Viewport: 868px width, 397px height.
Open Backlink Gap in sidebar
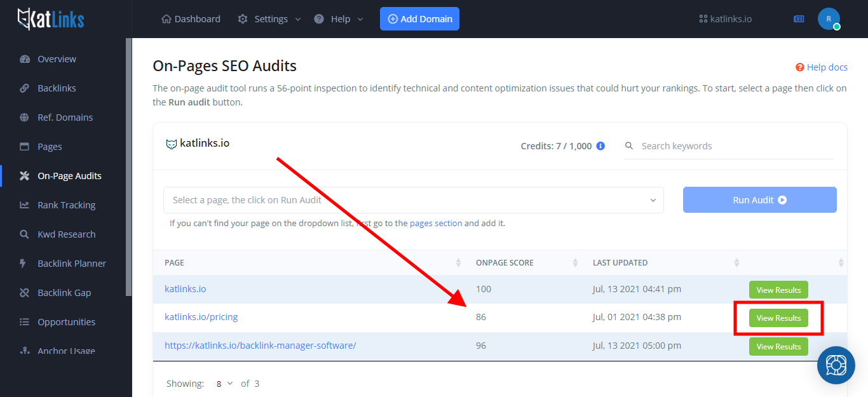(64, 293)
